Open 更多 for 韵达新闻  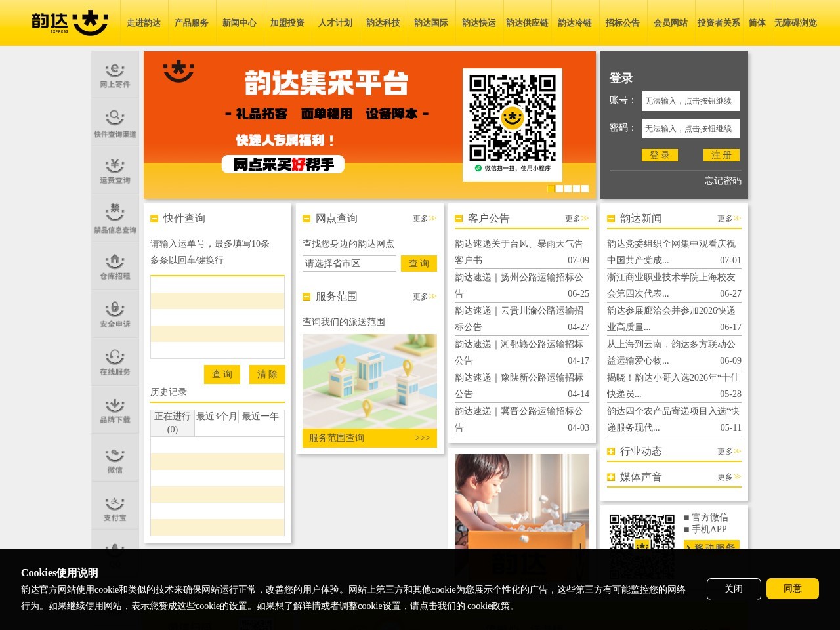[x=729, y=219]
